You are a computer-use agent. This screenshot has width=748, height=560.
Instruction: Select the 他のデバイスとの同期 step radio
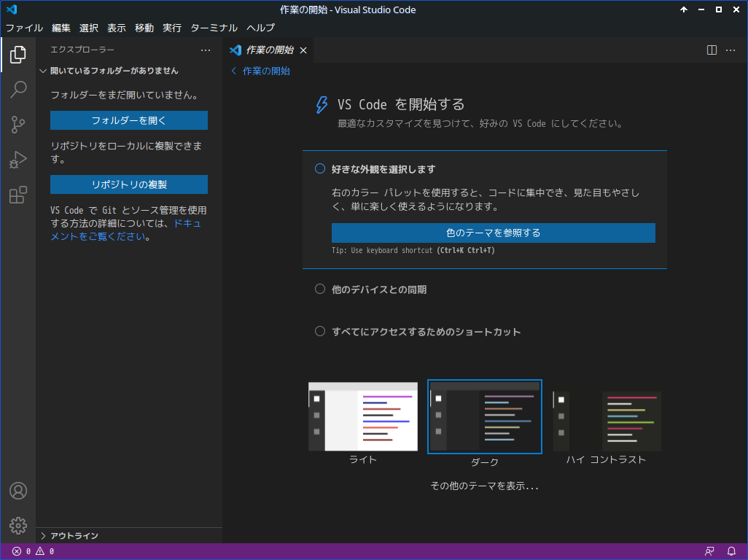pos(320,289)
